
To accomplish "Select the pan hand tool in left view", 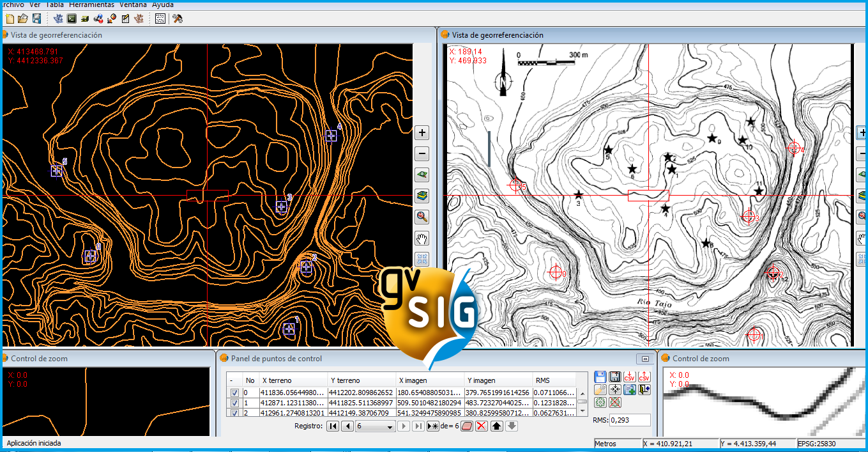I will pyautogui.click(x=422, y=238).
